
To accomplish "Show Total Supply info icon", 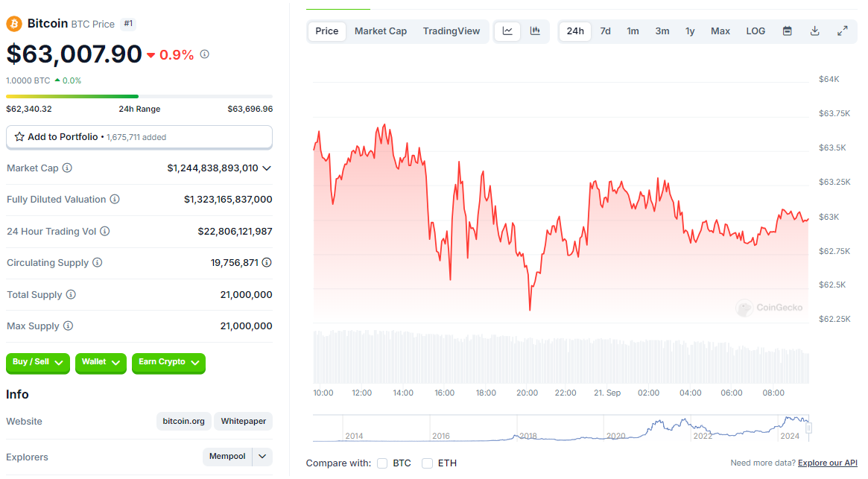I will [x=71, y=294].
